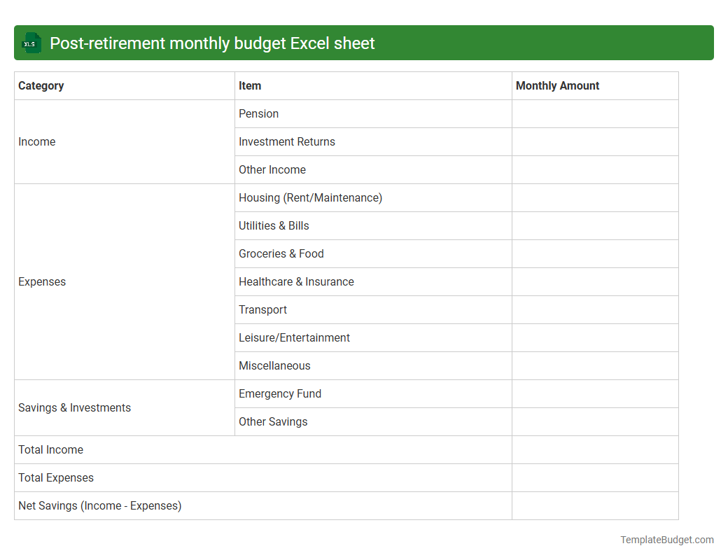Click the Leisure/Entertainment cell
Viewport: 728px width, 560px height.
pyautogui.click(x=294, y=337)
